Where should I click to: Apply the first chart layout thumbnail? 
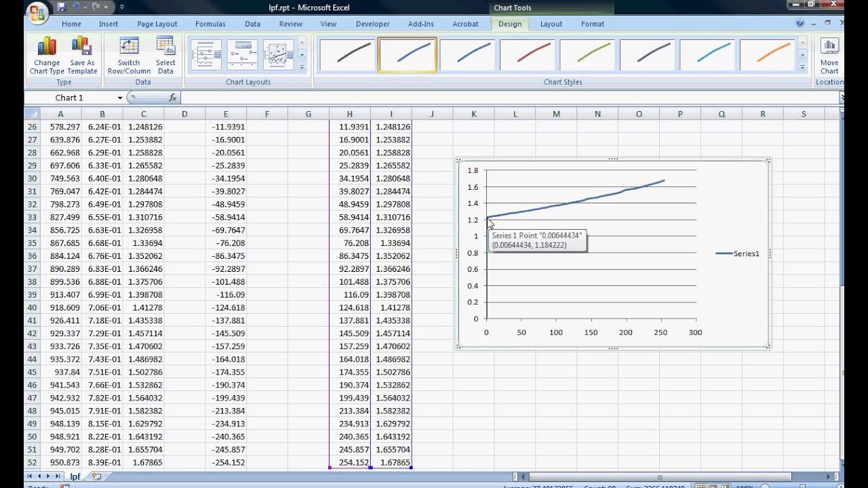207,55
